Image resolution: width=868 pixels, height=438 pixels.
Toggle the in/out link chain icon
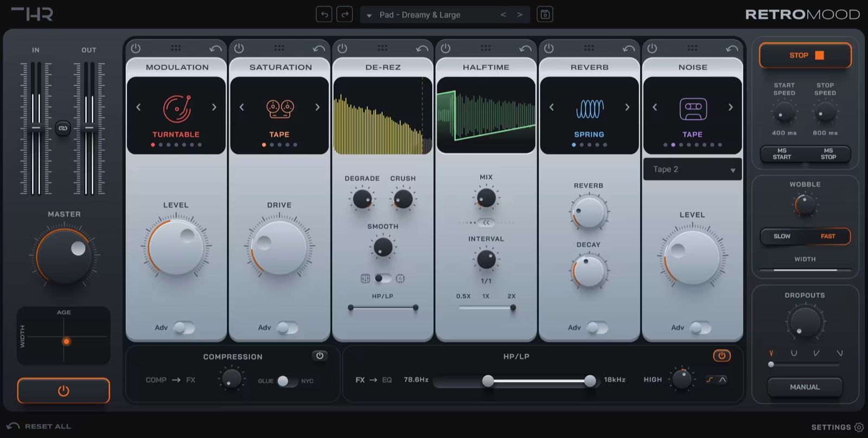[x=63, y=128]
